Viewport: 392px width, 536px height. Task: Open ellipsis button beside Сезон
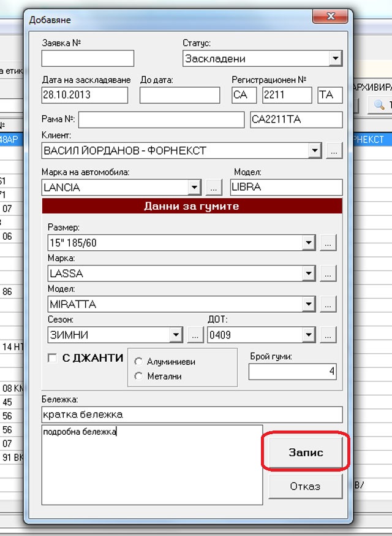click(x=195, y=335)
